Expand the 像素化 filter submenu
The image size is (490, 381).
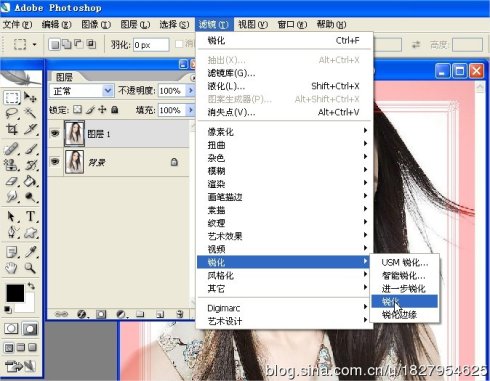coord(285,132)
